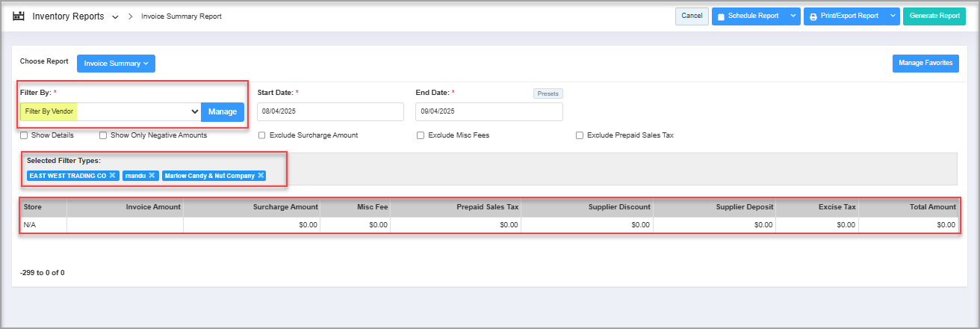Viewport: 980px width, 329px height.
Task: Click the Start Date input field
Action: [330, 111]
